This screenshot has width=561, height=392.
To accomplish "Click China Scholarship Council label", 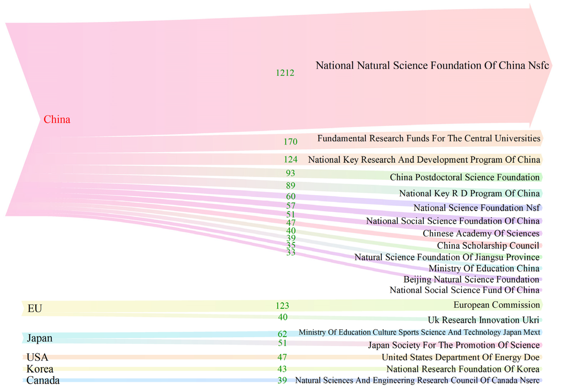I will (488, 246).
